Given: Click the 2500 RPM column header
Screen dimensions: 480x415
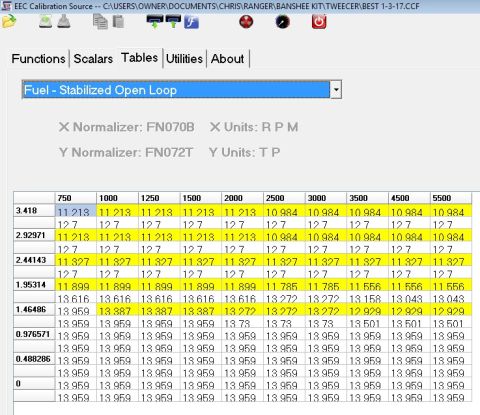Looking at the screenshot, I should 284,198.
